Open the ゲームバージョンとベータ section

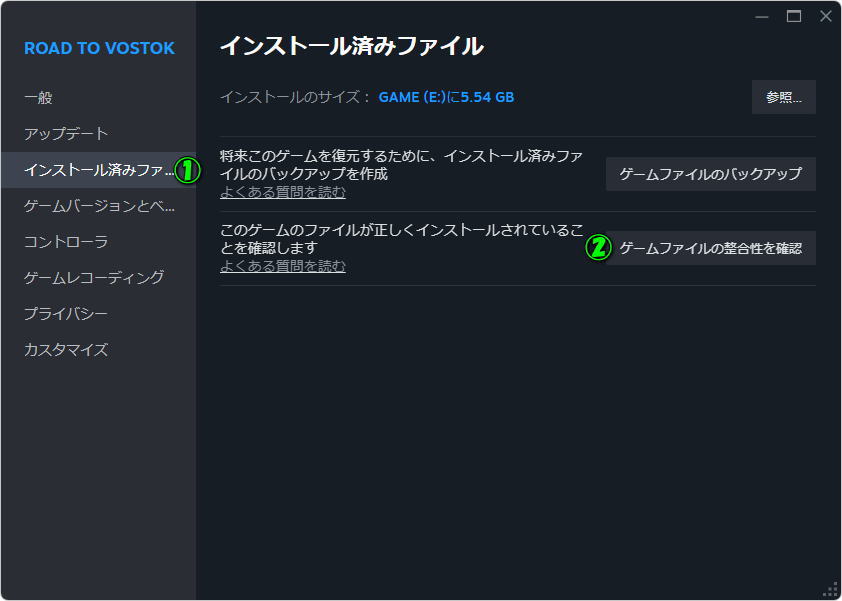[99, 206]
